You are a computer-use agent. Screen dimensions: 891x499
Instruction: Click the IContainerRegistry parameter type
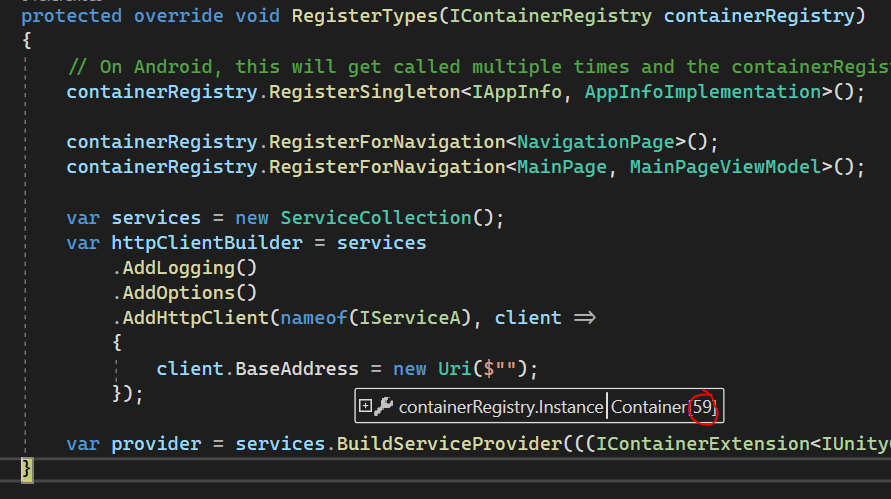[551, 16]
